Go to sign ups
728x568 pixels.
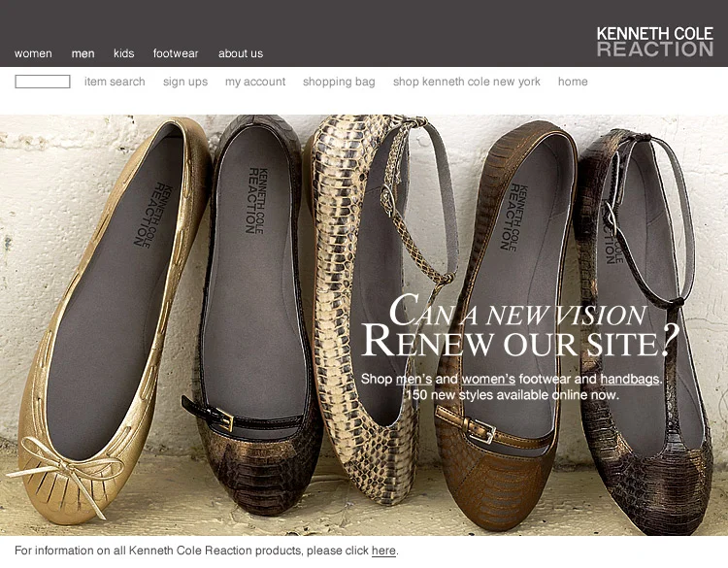[185, 82]
